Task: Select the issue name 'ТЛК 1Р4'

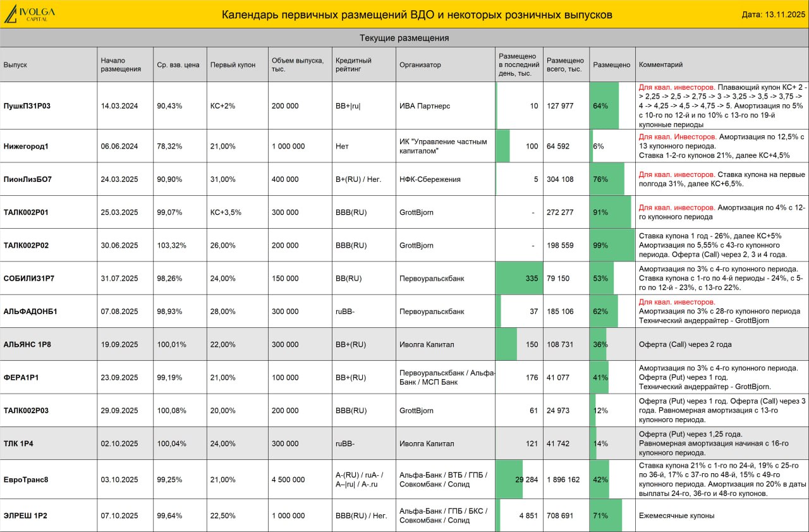Action: point(18,444)
